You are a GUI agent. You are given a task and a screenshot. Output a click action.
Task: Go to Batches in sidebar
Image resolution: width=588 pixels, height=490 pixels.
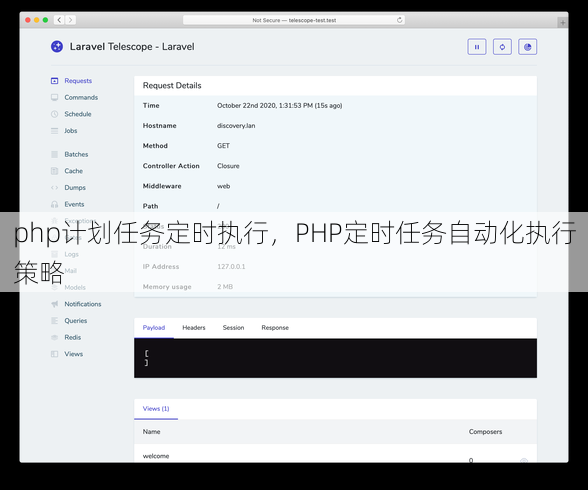pos(76,154)
